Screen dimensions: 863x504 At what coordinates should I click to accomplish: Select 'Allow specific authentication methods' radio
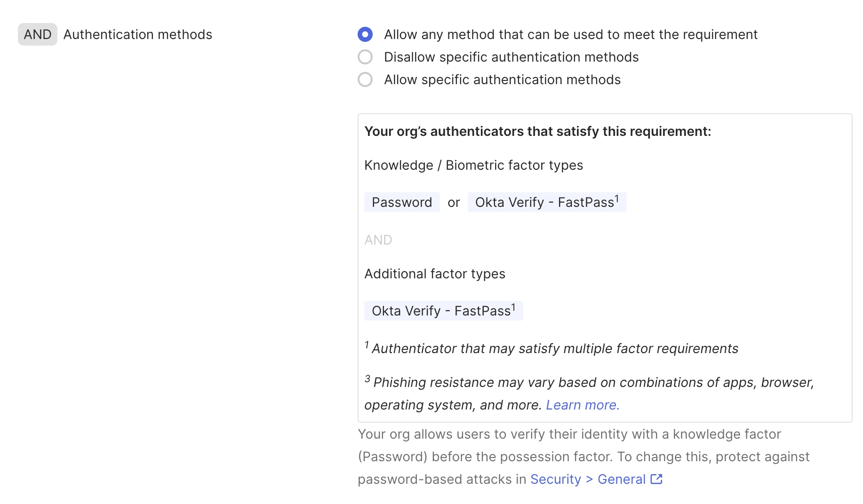pyautogui.click(x=365, y=79)
